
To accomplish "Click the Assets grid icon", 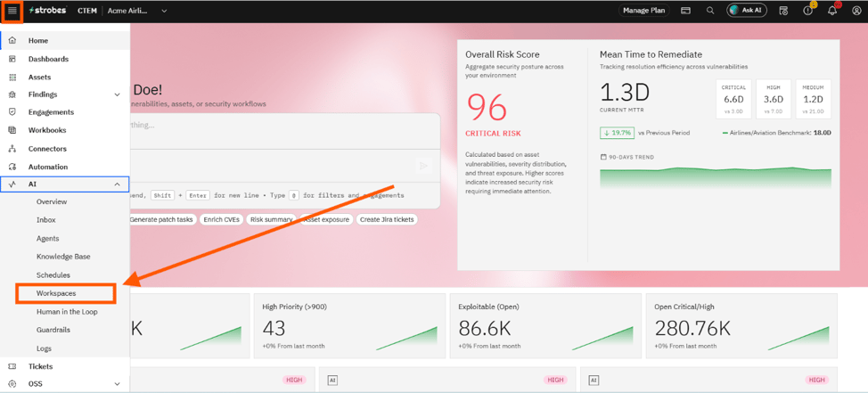I will 12,77.
